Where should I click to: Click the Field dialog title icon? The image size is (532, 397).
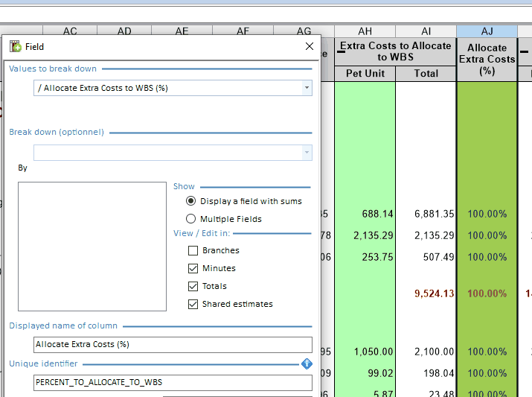[15, 46]
